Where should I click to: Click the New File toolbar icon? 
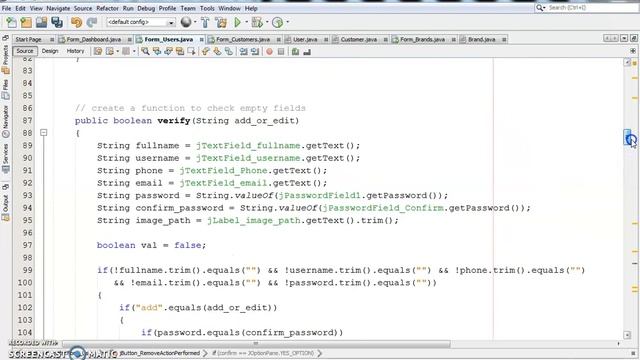pyautogui.click(x=11, y=22)
